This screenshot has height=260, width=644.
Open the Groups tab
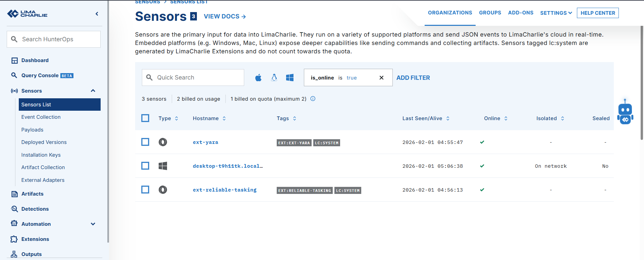(490, 13)
